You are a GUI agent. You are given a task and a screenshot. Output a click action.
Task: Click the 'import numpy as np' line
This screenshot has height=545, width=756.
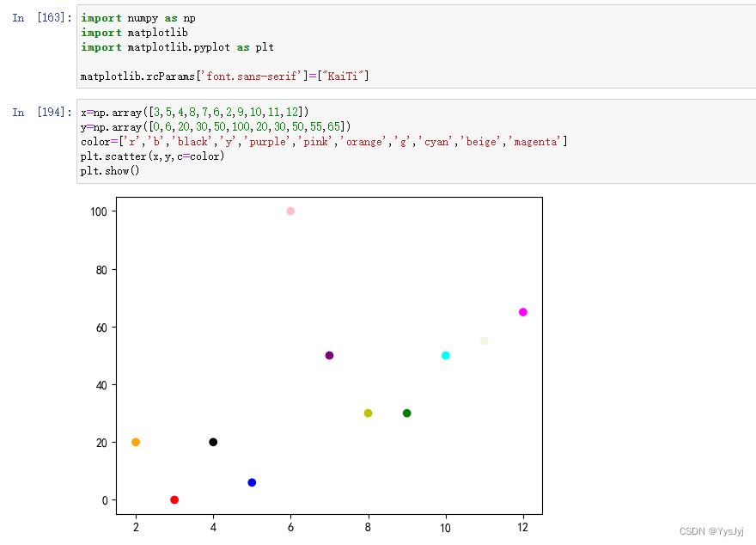[138, 18]
